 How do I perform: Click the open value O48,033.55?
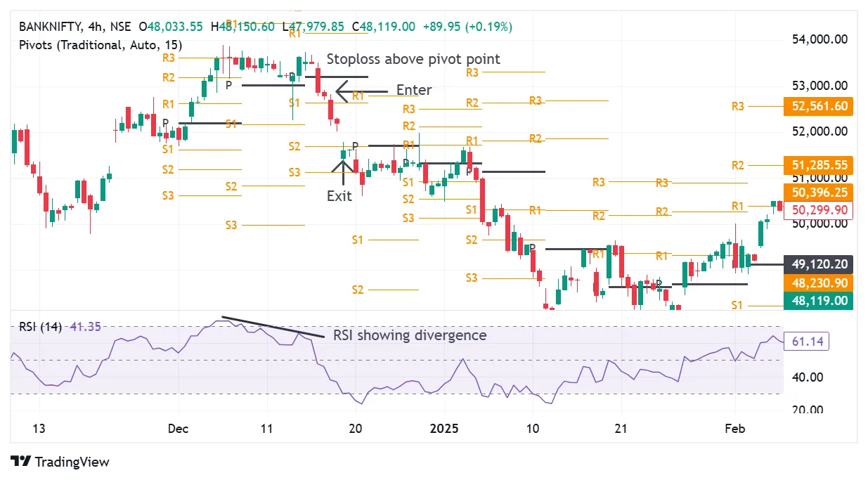[171, 27]
